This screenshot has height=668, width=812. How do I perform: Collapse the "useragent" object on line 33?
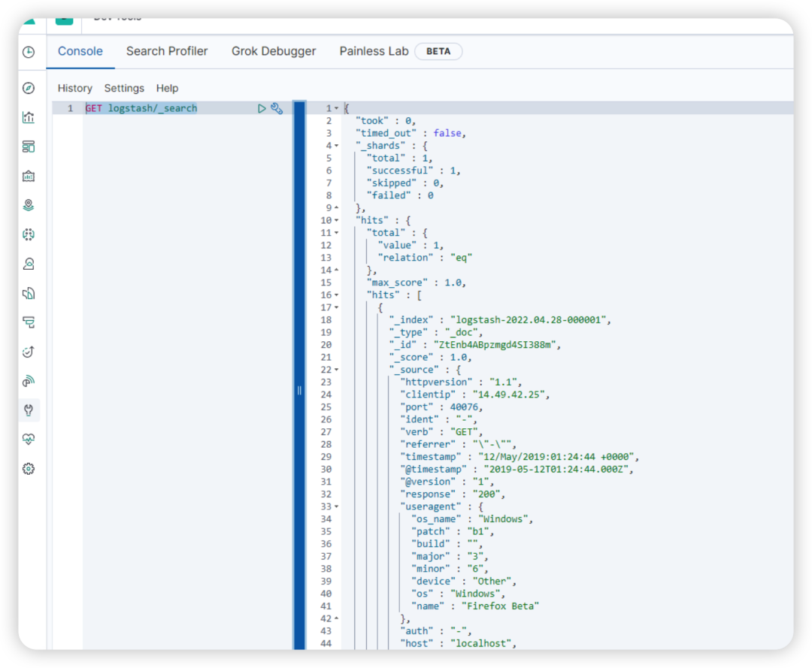point(336,507)
